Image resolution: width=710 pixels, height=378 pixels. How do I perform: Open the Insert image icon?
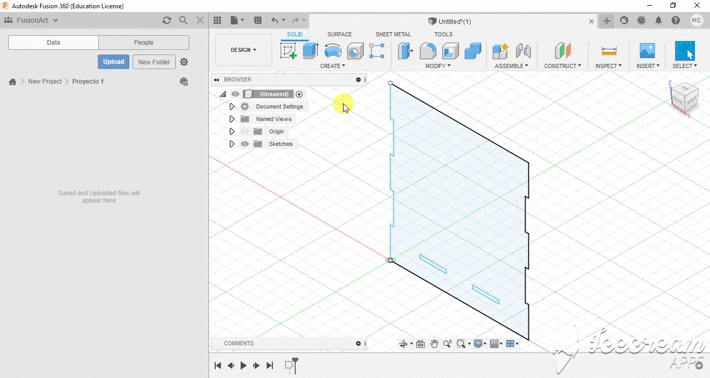tap(648, 51)
